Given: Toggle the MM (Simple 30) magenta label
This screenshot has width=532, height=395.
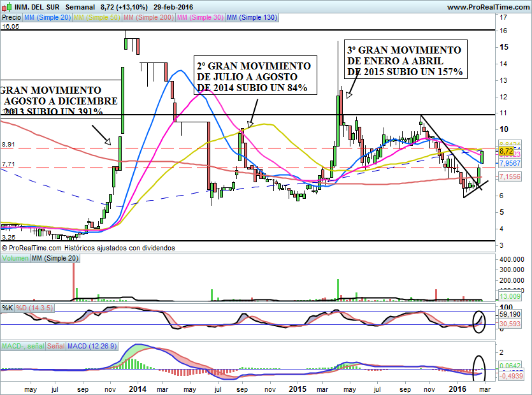Looking at the screenshot, I should 200,18.
